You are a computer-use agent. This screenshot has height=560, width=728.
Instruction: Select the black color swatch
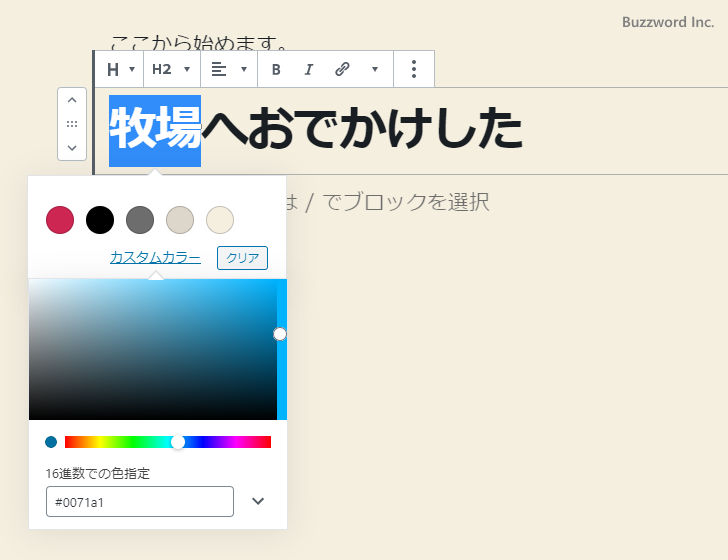tap(100, 220)
